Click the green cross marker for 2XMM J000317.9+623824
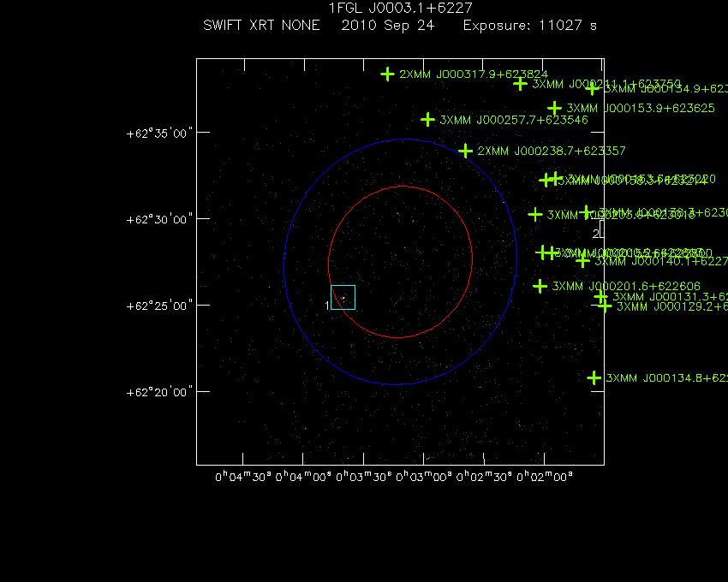This screenshot has width=728, height=582. 387,74
